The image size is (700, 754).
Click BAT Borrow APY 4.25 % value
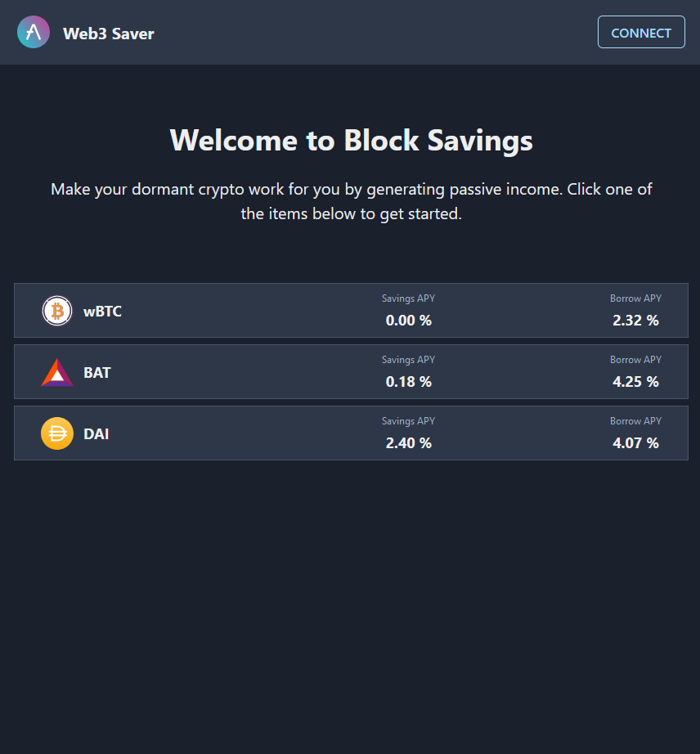coord(635,382)
